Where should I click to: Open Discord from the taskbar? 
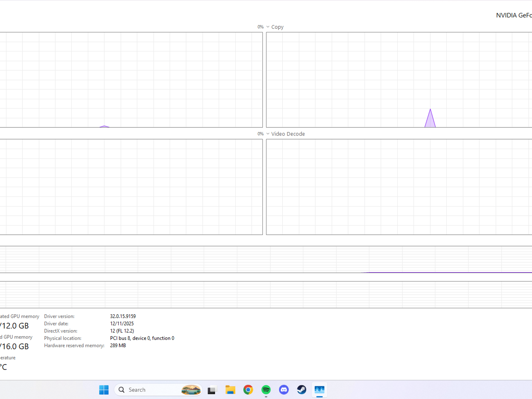coord(284,390)
